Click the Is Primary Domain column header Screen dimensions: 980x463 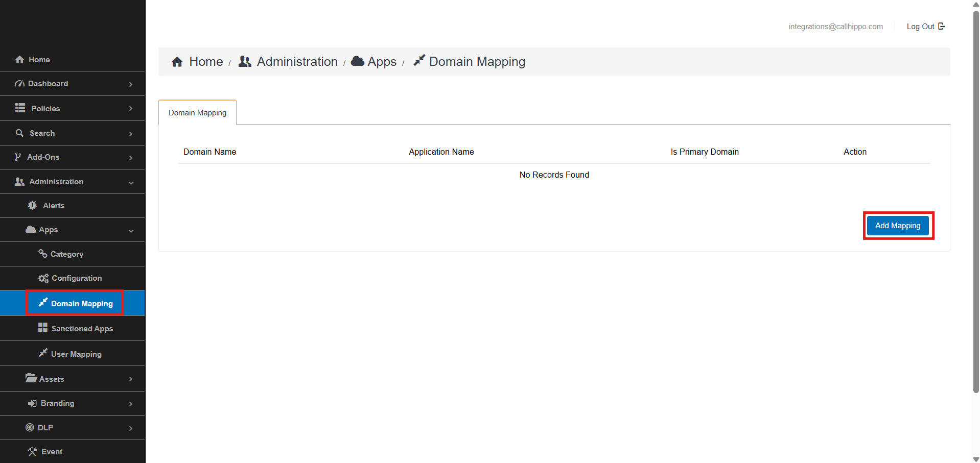pos(705,152)
